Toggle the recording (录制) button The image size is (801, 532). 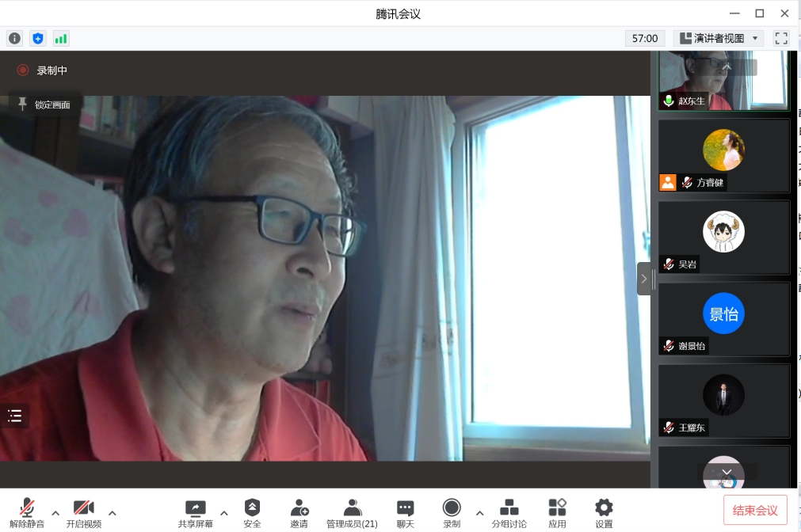coord(452,512)
